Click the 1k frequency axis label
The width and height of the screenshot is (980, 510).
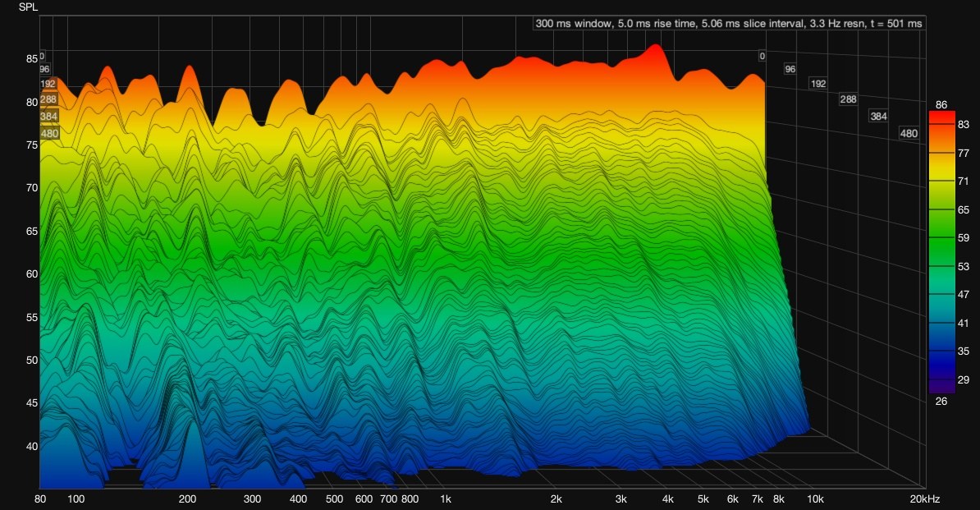point(446,499)
